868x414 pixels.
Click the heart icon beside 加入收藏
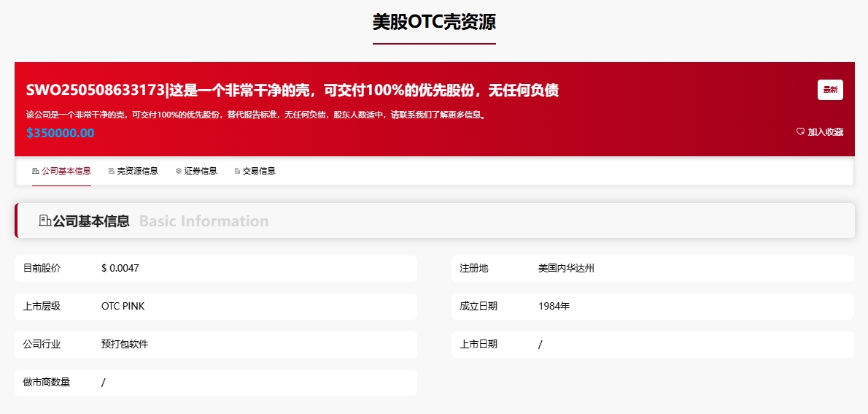coord(800,132)
